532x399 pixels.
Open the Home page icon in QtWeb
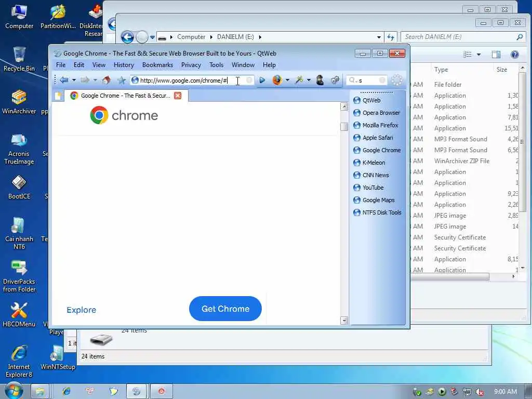(x=106, y=80)
